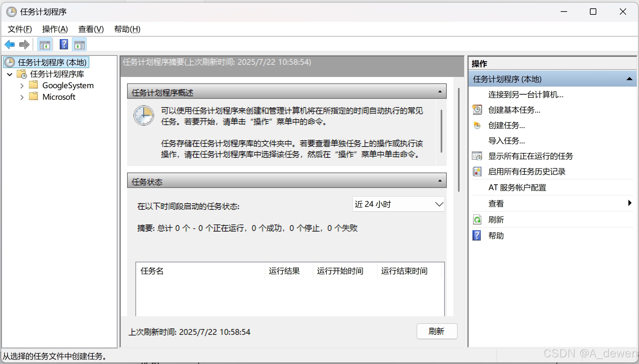
Task: Click the Microsoft folder icon
Action: tap(34, 97)
